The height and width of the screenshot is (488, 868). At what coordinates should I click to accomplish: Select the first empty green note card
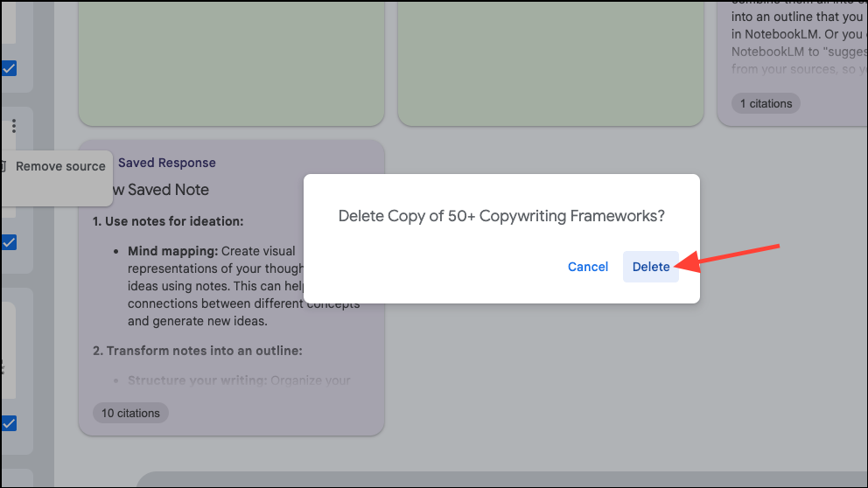point(231,63)
